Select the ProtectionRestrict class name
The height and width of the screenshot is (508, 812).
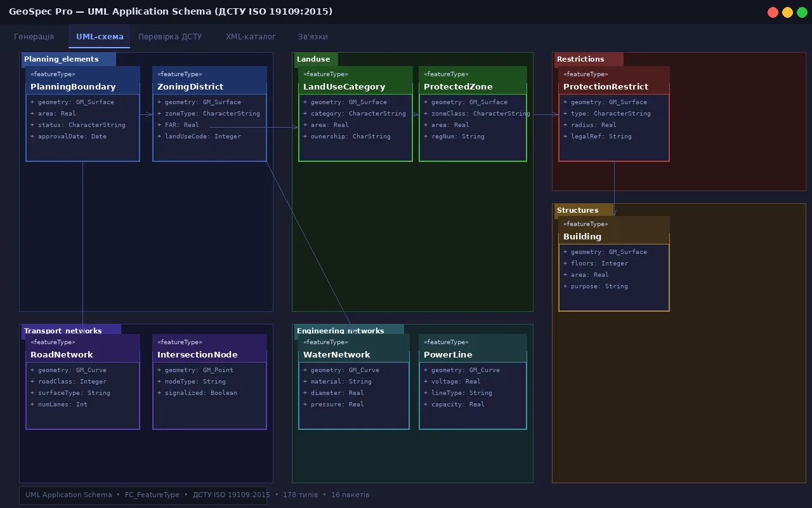606,87
